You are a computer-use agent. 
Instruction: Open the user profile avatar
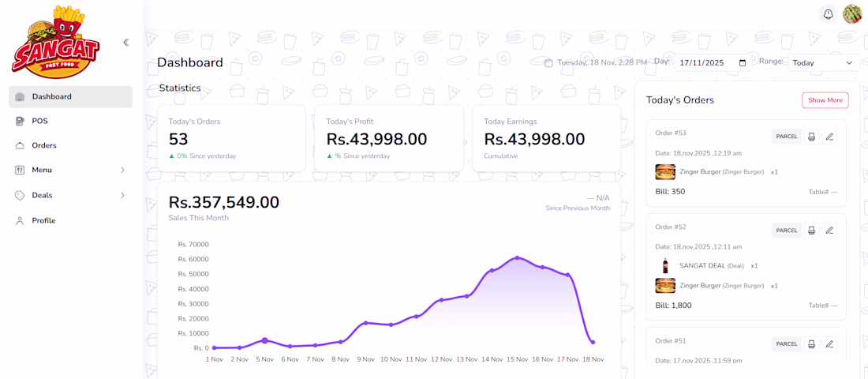[x=852, y=14]
